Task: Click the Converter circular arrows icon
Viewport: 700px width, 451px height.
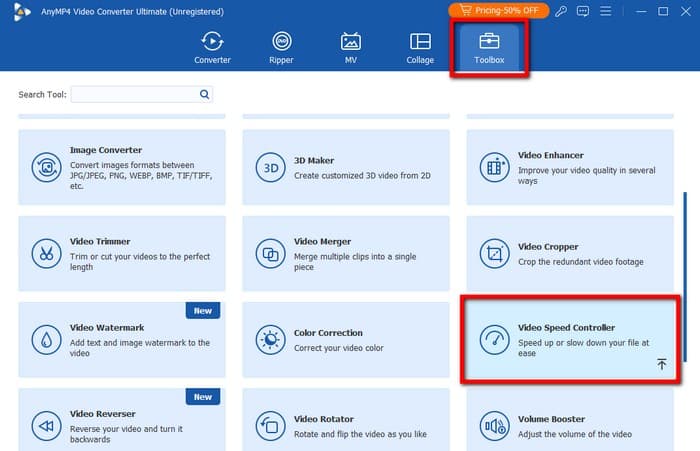Action: click(212, 41)
